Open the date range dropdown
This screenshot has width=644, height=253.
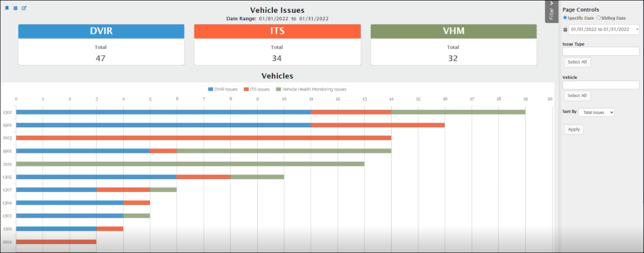click(603, 29)
